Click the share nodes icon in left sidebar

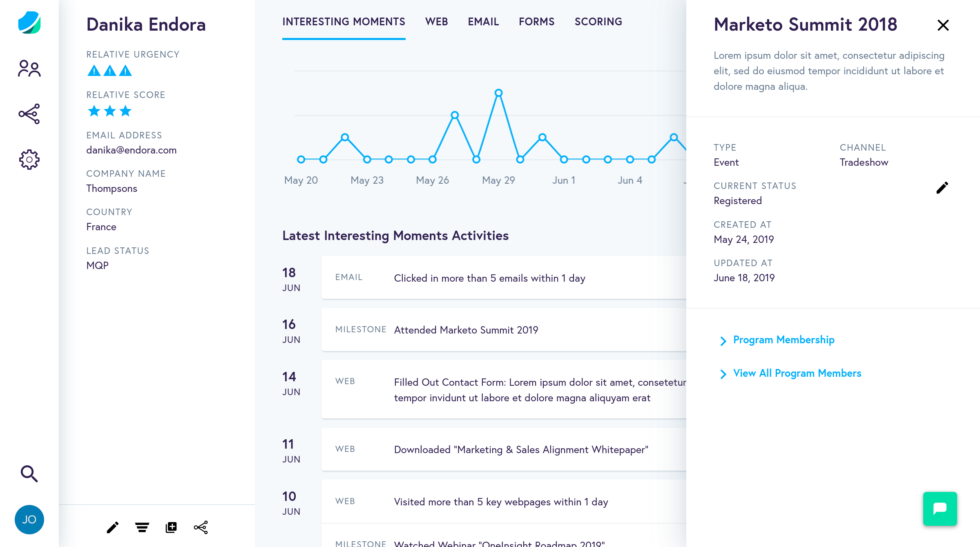(x=29, y=114)
